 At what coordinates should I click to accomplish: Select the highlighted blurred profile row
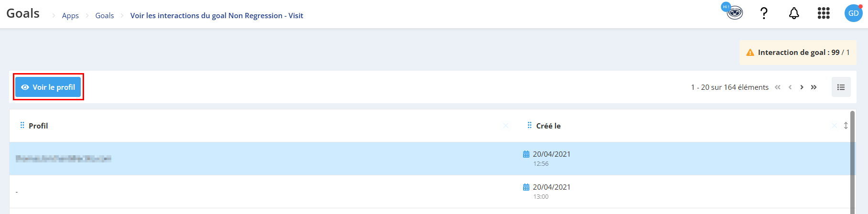coord(429,159)
